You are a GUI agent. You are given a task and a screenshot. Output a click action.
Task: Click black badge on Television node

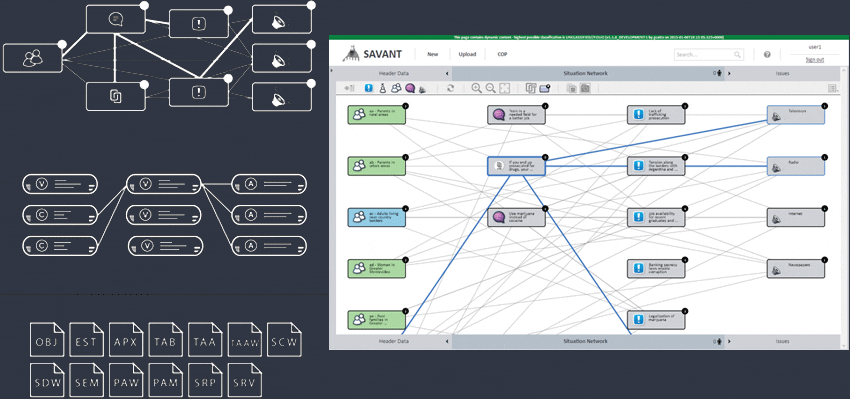[825, 106]
